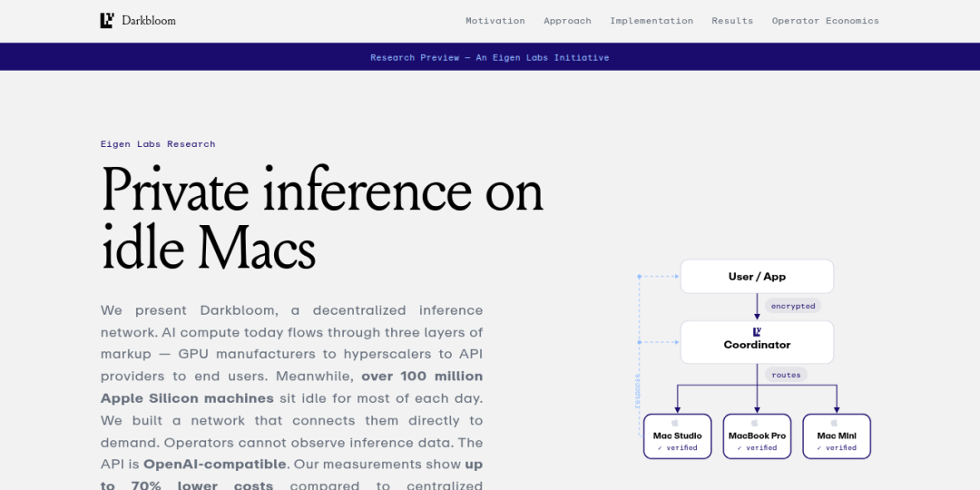Image resolution: width=980 pixels, height=490 pixels.
Task: Click the bold 'OpenAI-compatible' text
Action: [214, 465]
